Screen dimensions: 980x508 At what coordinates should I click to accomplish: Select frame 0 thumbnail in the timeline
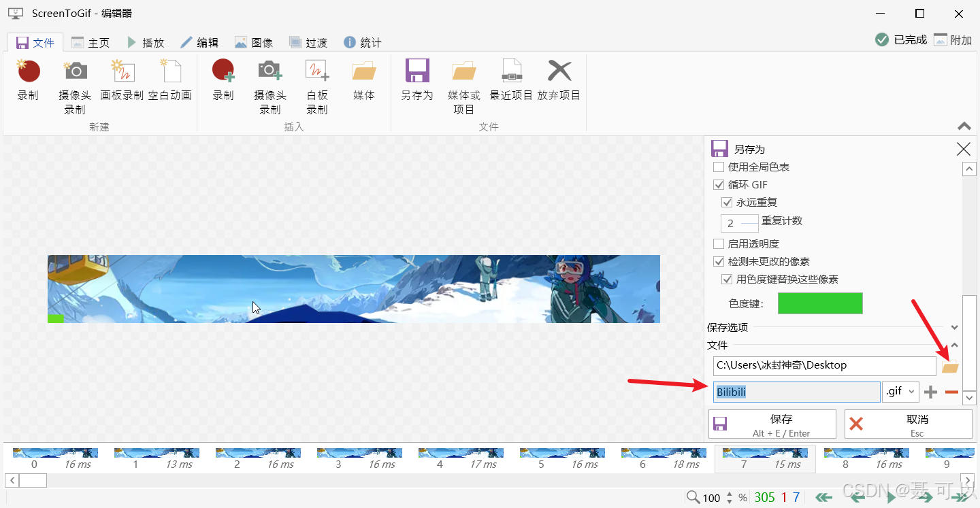[55, 458]
